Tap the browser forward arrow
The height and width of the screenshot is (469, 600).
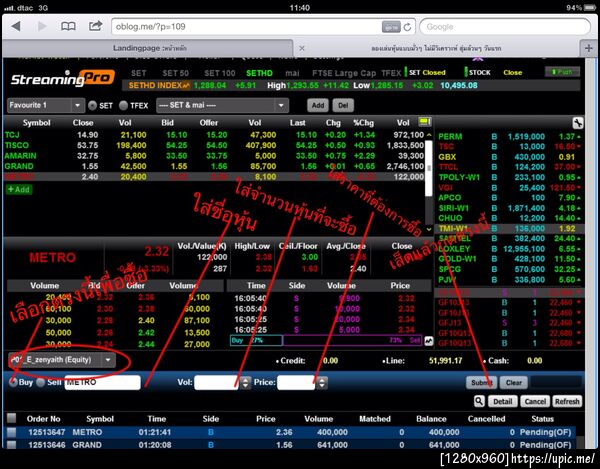click(x=42, y=26)
